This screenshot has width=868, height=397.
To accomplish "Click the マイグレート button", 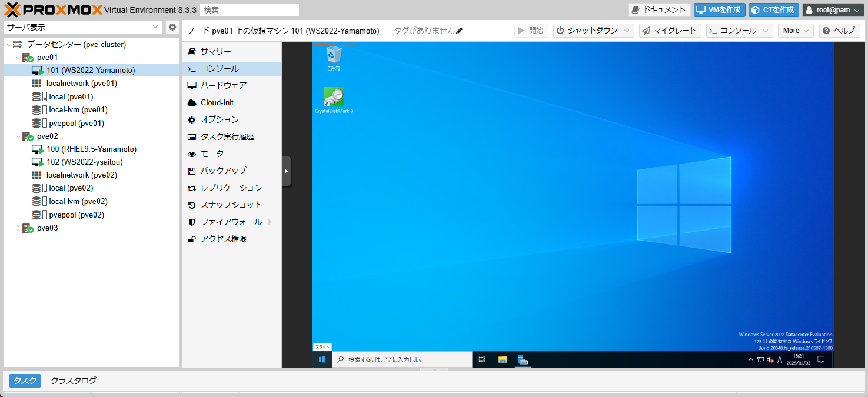I will tap(670, 31).
